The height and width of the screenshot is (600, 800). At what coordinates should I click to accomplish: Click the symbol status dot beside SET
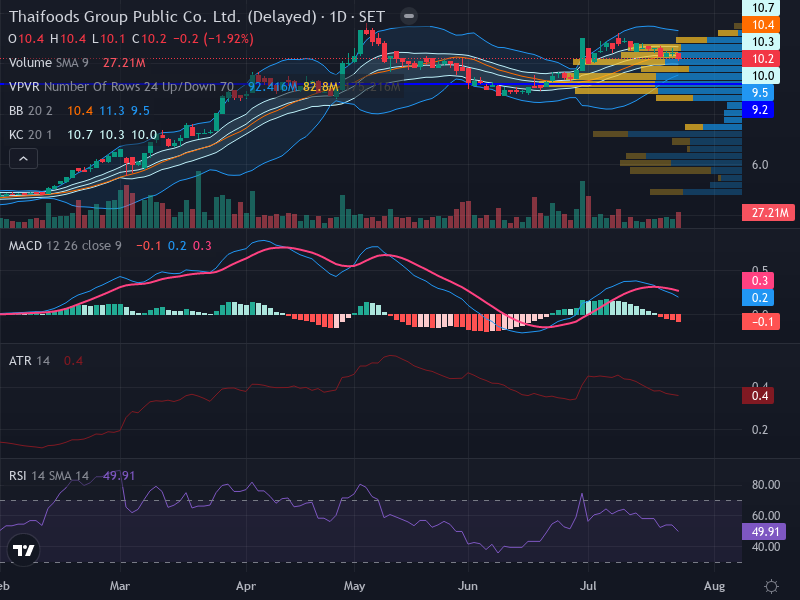409,16
